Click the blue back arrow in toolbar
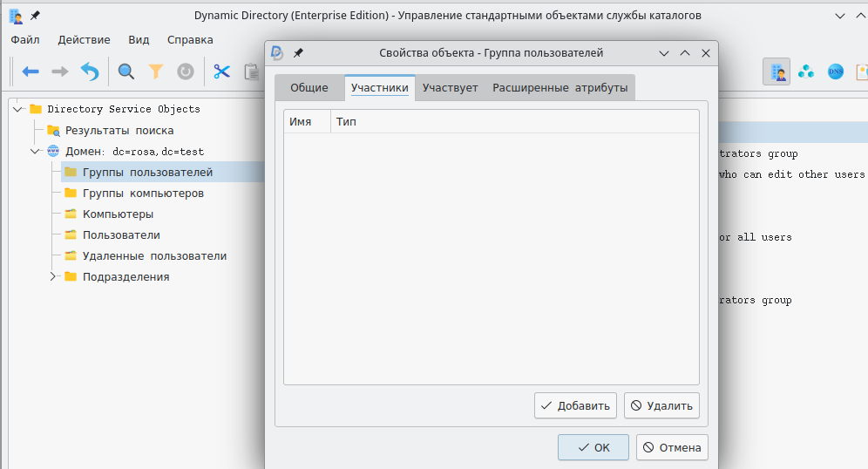Screen dimensions: 868x469 coord(31,71)
